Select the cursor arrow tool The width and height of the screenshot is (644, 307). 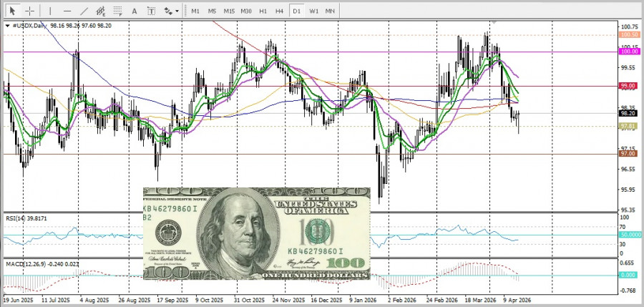pyautogui.click(x=12, y=11)
